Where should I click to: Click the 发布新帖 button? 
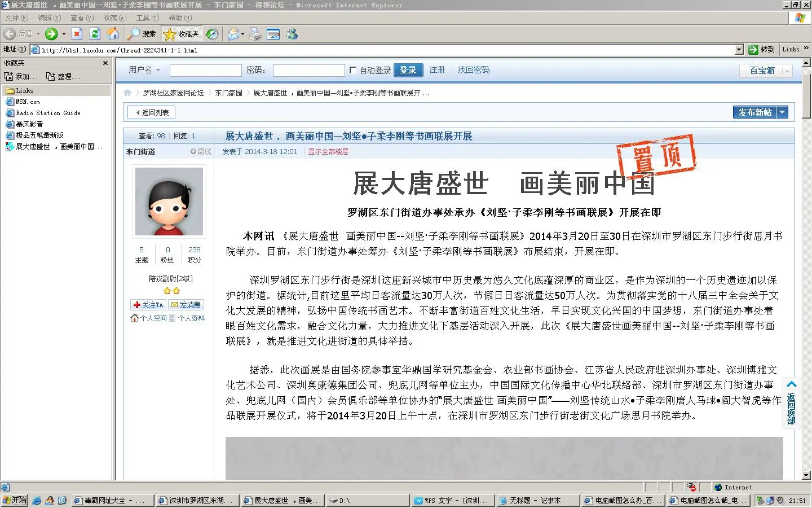point(754,112)
